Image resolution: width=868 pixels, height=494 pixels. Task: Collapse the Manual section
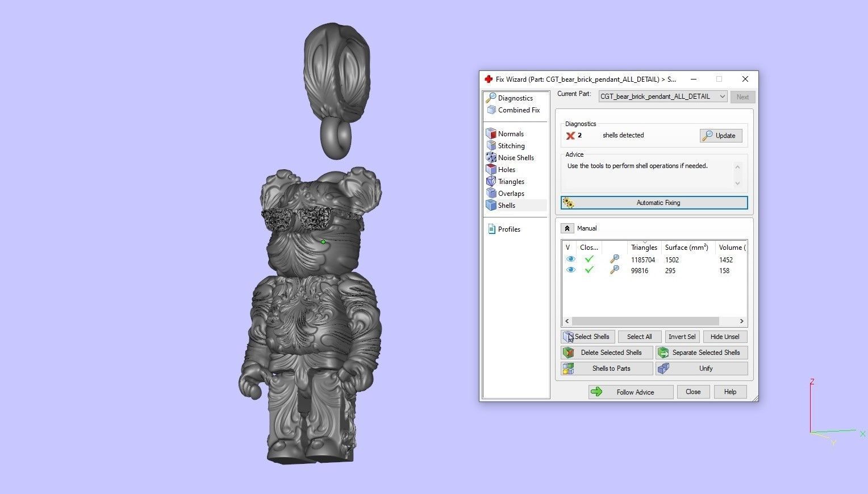[x=567, y=228]
